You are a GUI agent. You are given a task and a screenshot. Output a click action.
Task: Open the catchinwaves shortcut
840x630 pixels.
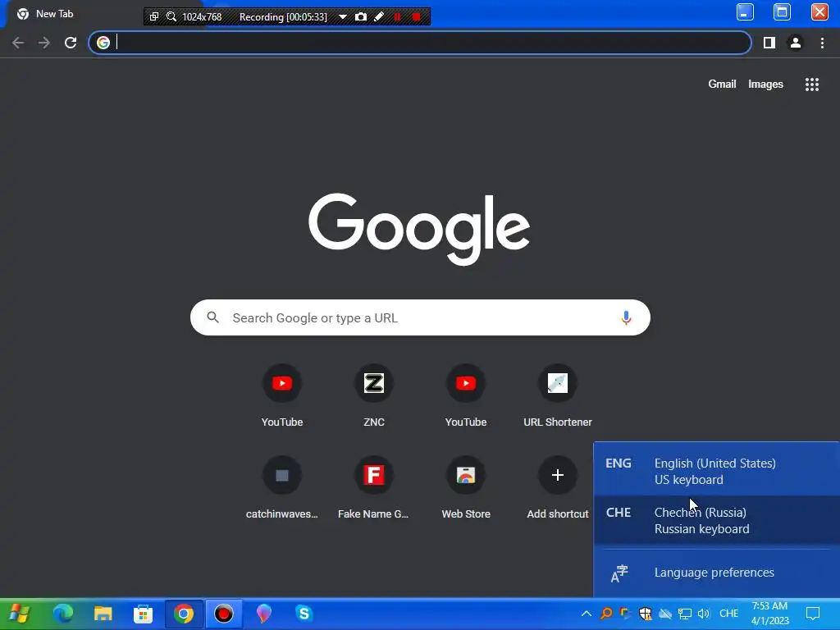[x=282, y=487]
